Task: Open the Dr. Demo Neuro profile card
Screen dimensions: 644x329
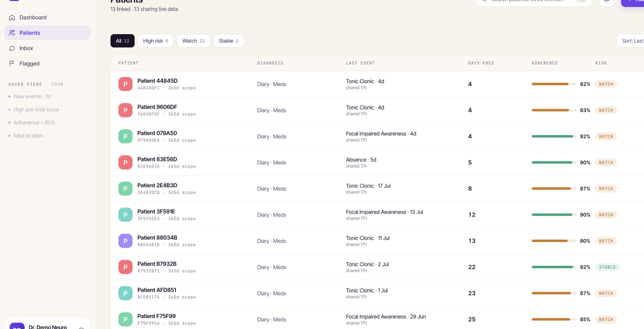Action: [x=47, y=324]
